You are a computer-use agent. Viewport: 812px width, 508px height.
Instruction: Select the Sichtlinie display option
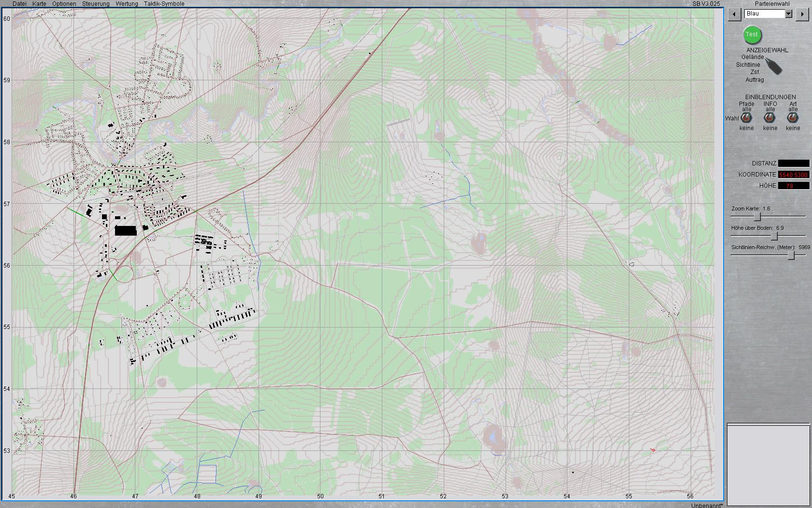click(748, 65)
